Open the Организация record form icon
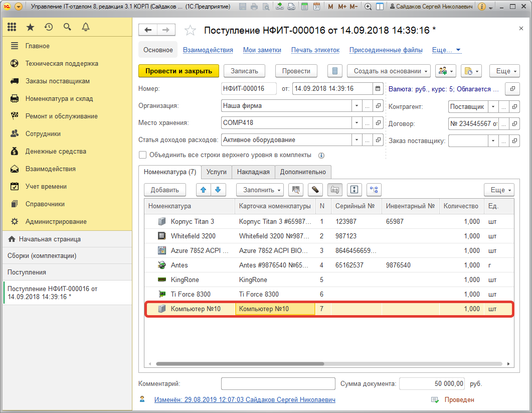532x413 pixels. click(378, 105)
